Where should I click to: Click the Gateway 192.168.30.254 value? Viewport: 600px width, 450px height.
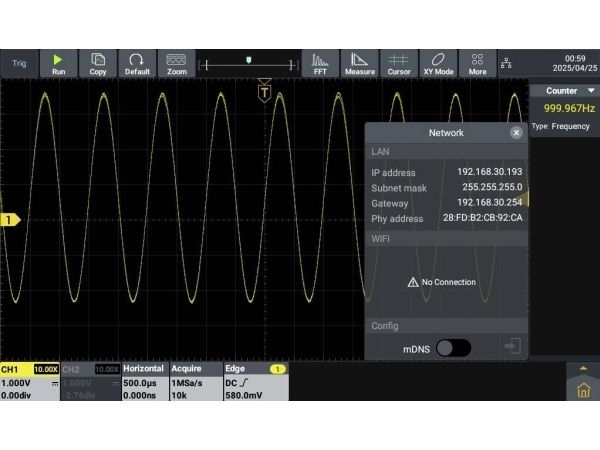point(489,202)
